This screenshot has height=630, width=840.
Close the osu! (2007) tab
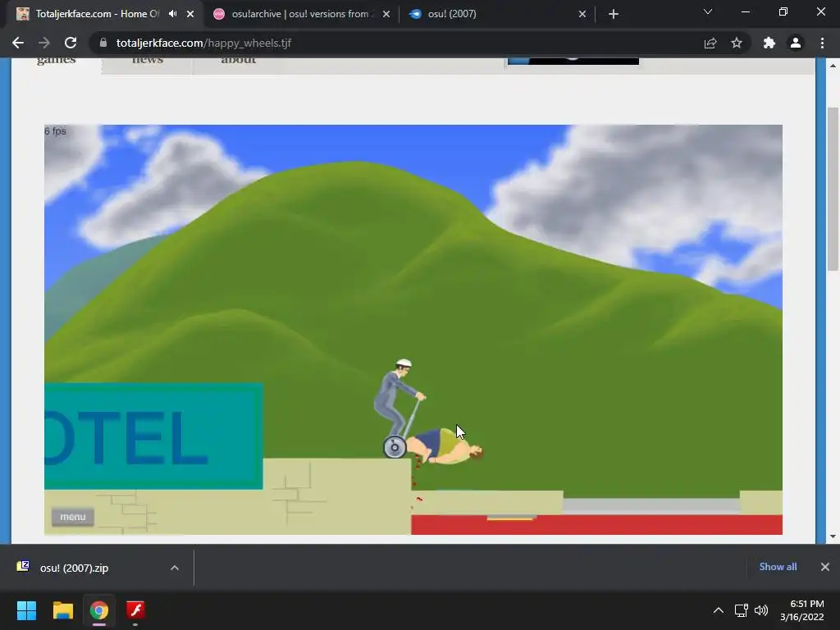(582, 14)
